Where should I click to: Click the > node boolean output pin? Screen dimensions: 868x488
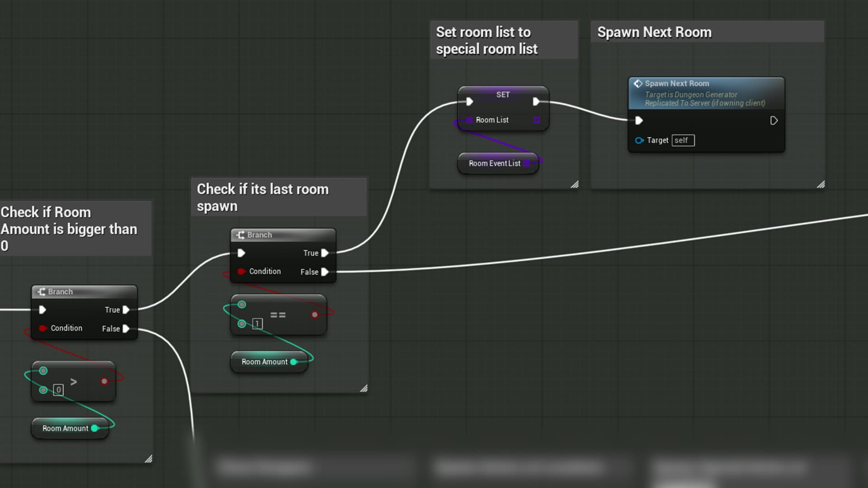click(x=104, y=381)
